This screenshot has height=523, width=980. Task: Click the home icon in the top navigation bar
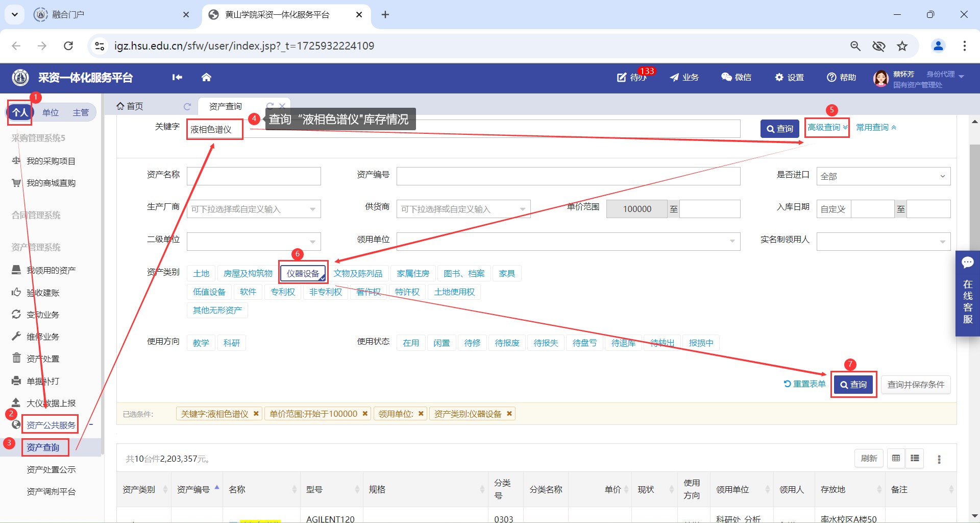(206, 77)
